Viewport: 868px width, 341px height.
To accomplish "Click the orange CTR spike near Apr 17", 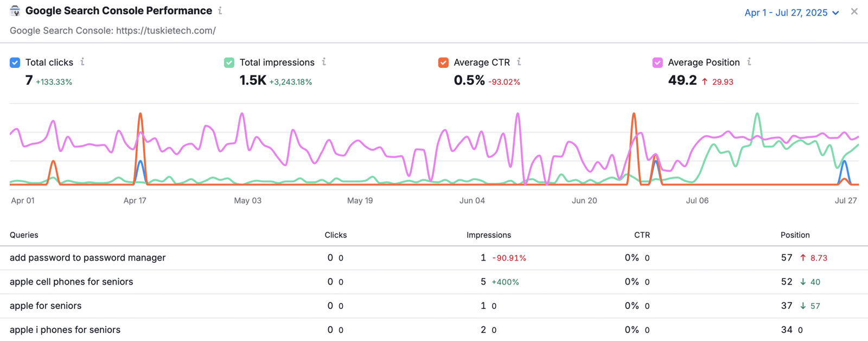I will [141, 115].
